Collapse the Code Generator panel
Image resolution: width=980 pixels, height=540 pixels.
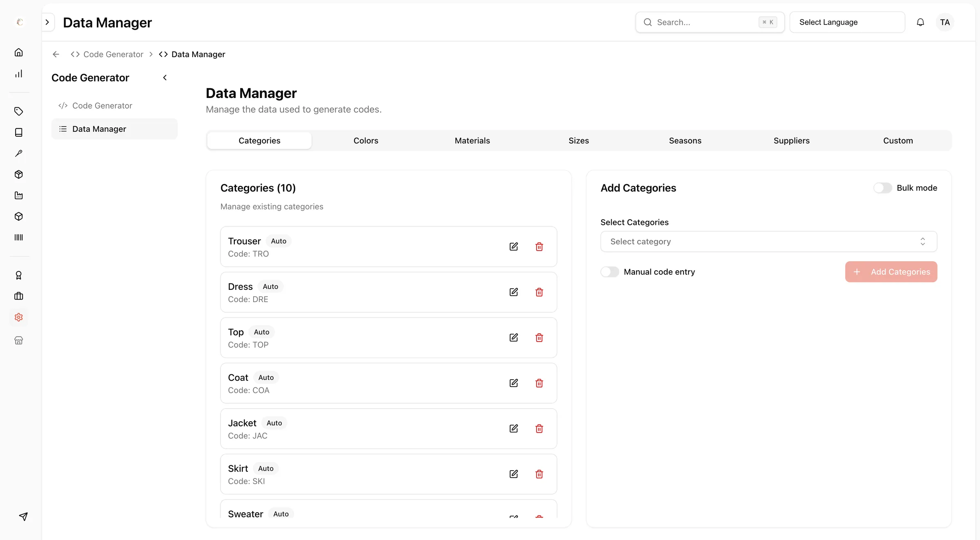165,78
